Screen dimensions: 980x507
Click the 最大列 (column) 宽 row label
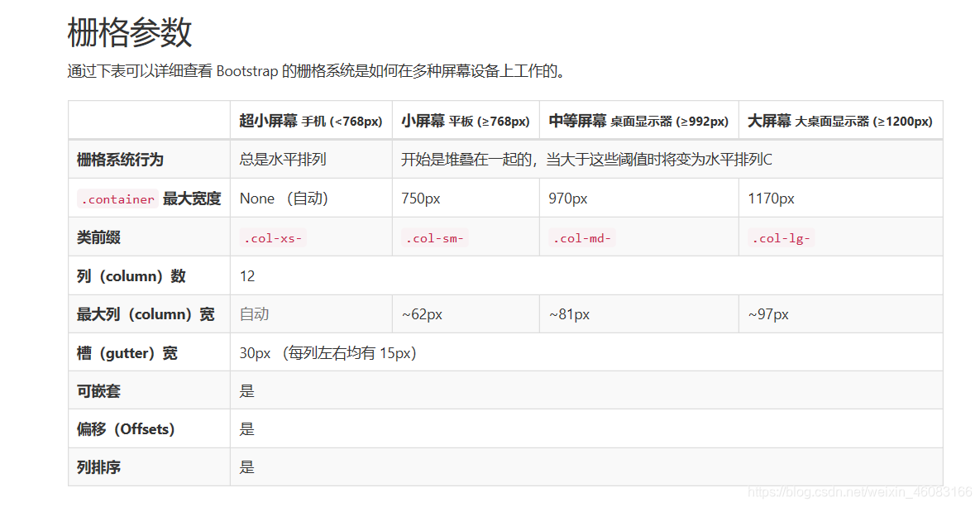pos(146,314)
